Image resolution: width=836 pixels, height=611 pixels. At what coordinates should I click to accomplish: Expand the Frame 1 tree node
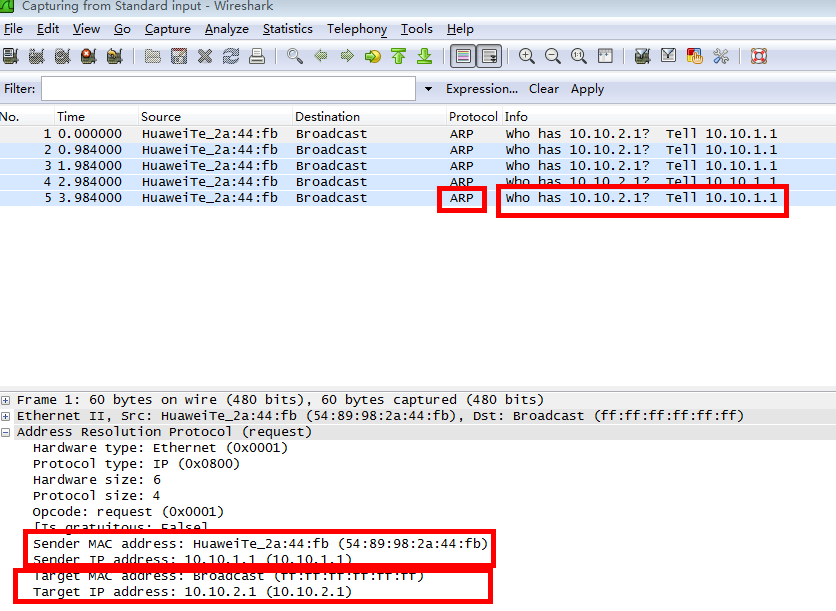click(x=5, y=400)
